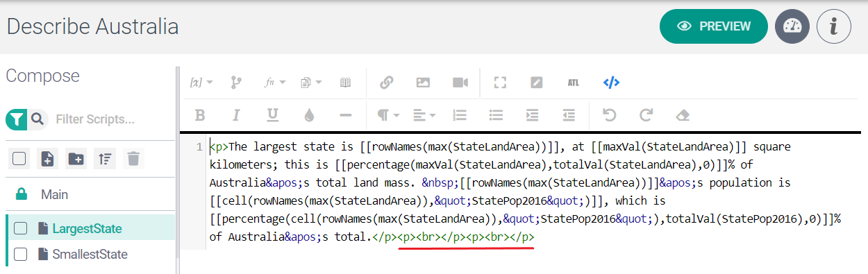
Task: Open the paragraph format dropdown
Action: [388, 115]
